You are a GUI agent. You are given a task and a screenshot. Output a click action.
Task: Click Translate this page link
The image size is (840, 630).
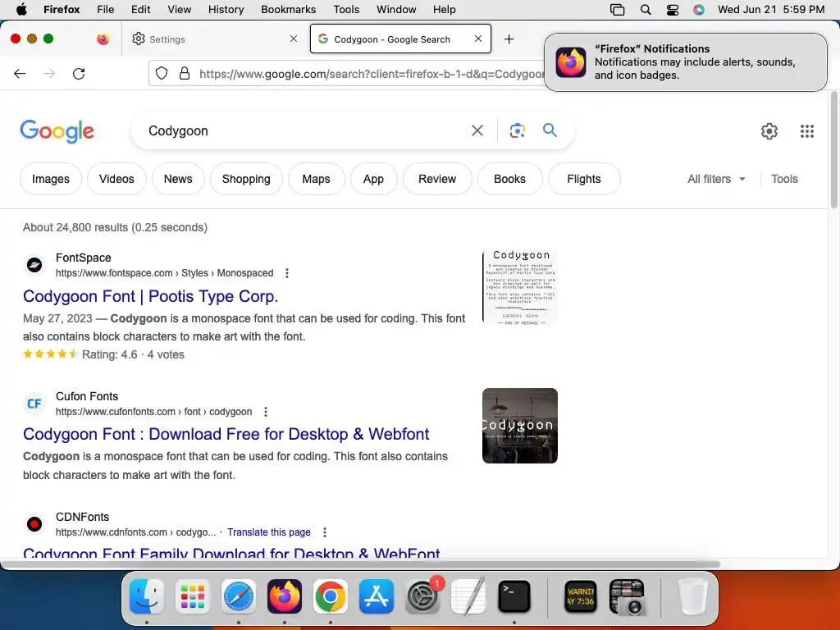[269, 532]
